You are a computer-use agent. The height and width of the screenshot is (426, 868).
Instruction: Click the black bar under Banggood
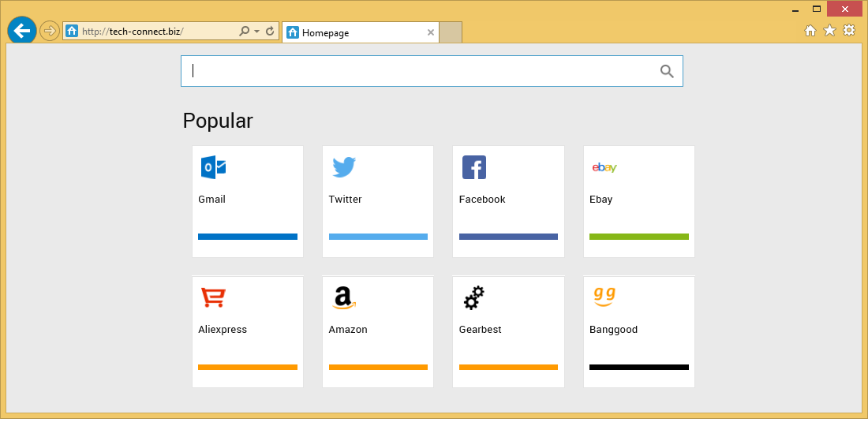click(x=638, y=367)
